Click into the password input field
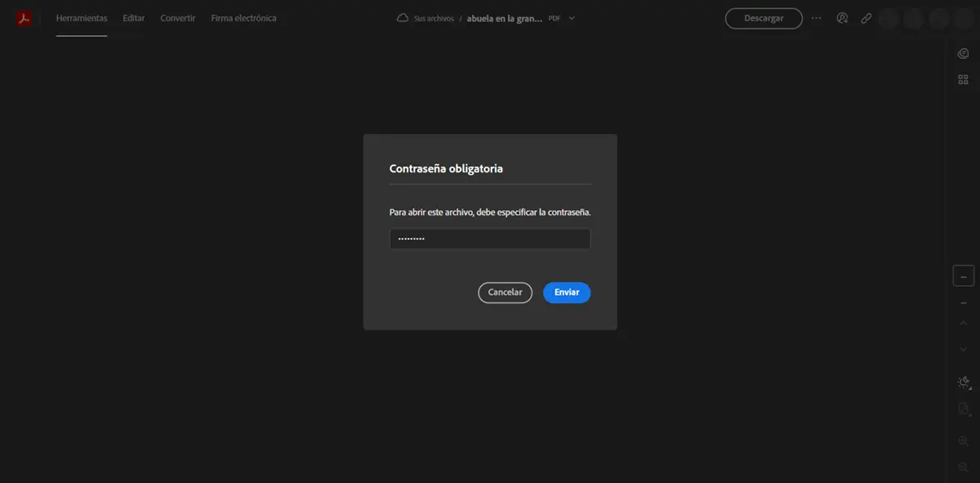The image size is (980, 483). coord(489,239)
